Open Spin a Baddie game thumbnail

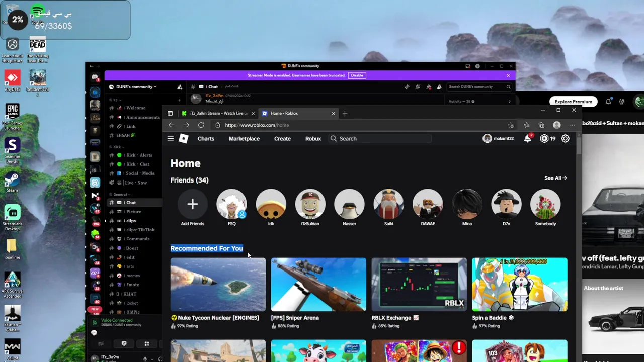click(x=520, y=285)
